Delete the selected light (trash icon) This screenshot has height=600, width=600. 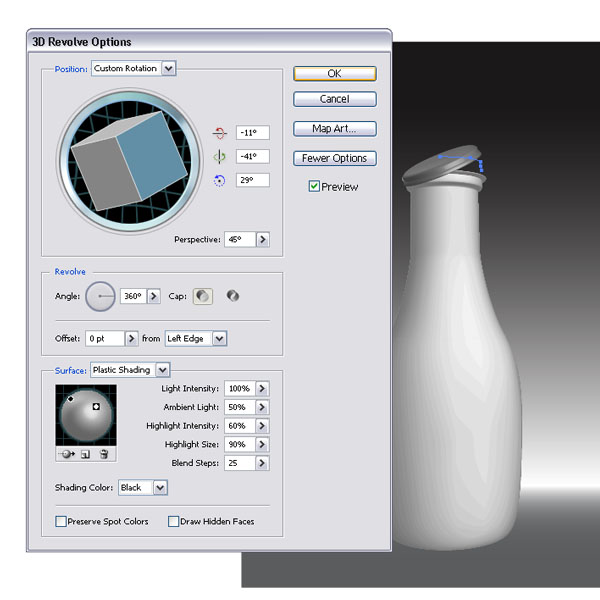104,454
